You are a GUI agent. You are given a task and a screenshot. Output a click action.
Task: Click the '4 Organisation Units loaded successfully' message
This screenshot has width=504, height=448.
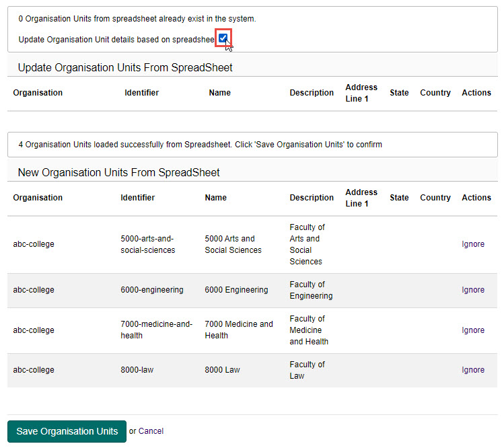click(200, 145)
